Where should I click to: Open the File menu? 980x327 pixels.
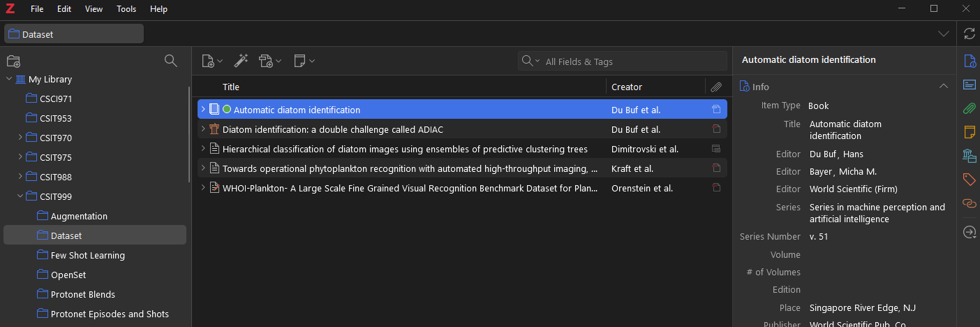tap(37, 9)
